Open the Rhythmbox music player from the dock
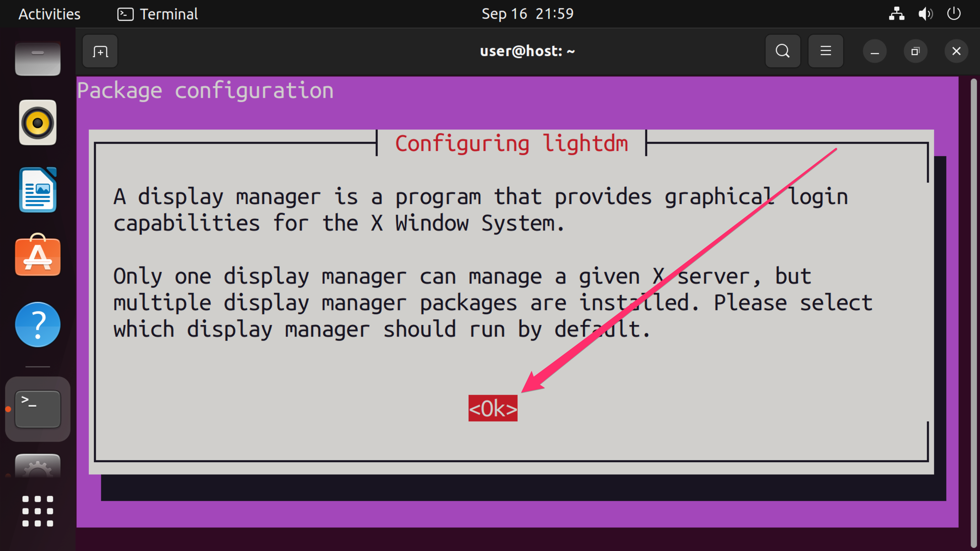The image size is (980, 551). click(38, 122)
